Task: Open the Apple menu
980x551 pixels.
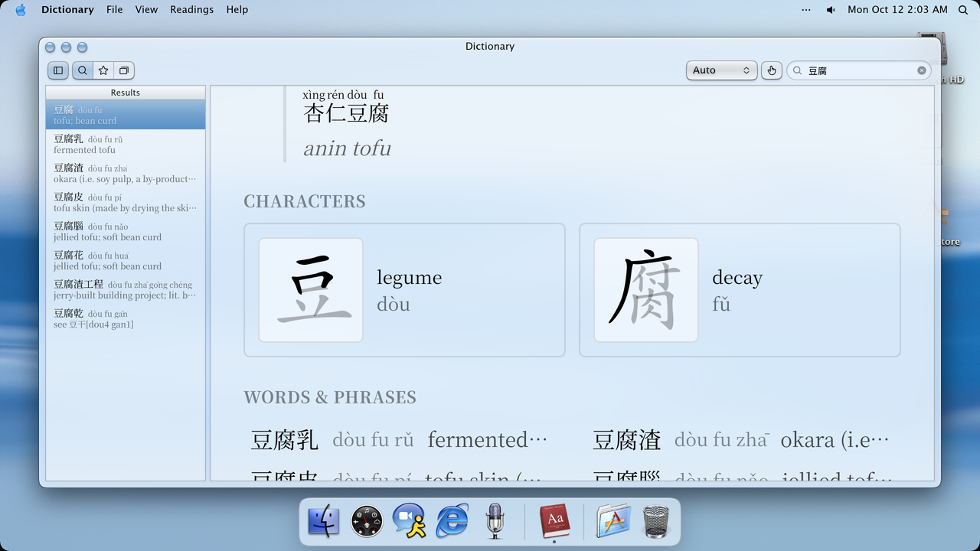Action: 21,10
